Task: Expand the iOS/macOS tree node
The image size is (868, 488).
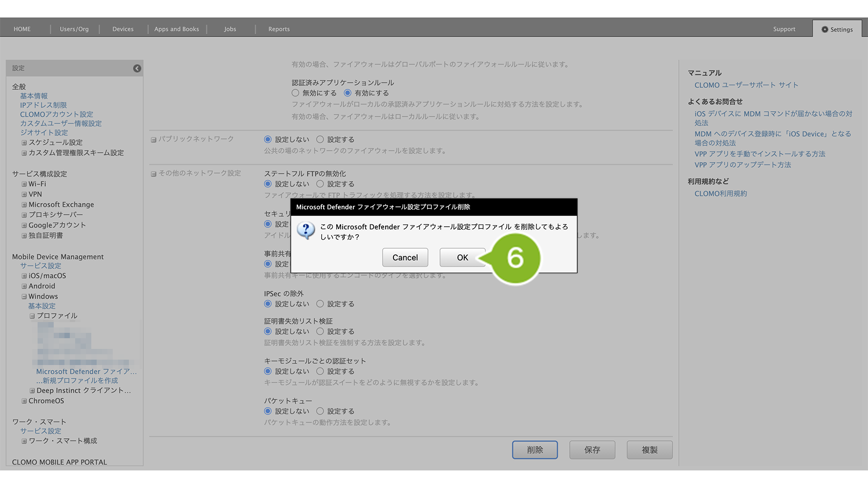Action: (24, 276)
